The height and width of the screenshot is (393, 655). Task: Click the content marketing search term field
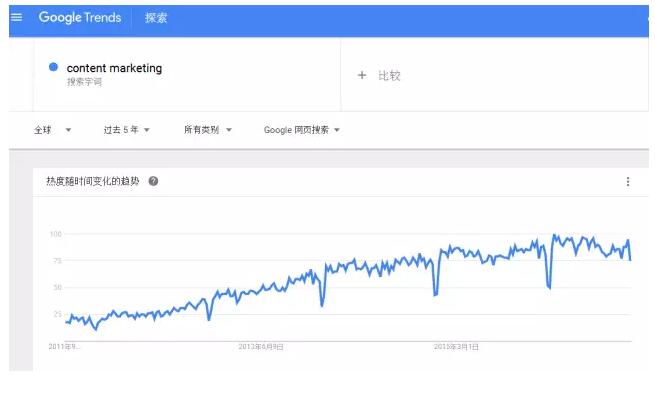(186, 74)
